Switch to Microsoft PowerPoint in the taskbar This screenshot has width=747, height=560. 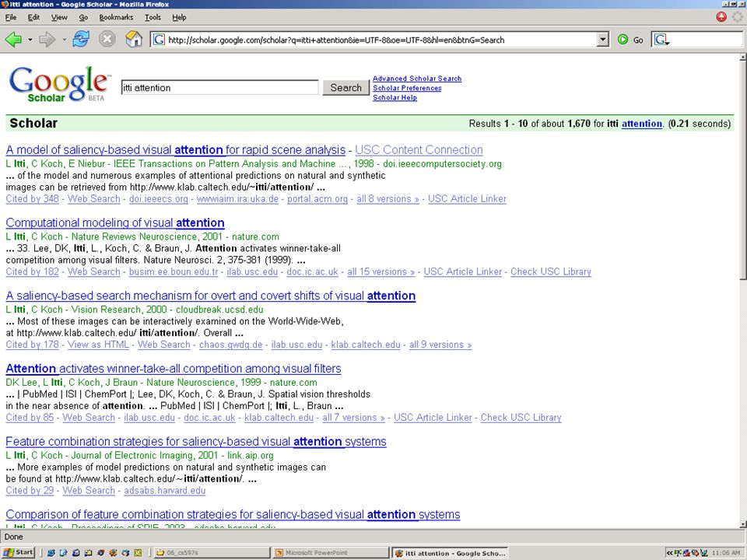pos(331,553)
